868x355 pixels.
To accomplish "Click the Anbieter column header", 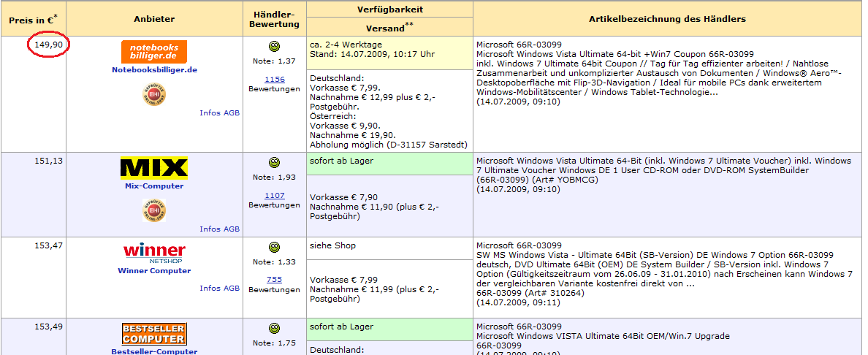I will coord(154,19).
